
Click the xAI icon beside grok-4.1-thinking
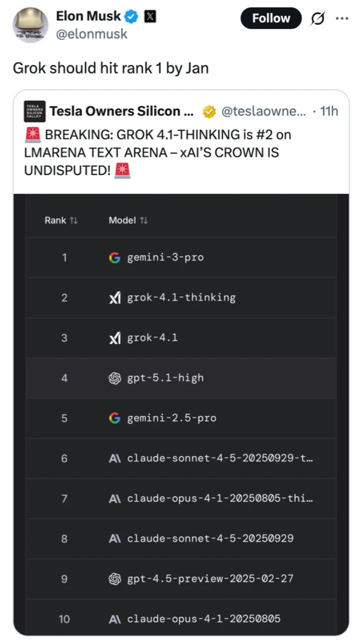coord(114,298)
